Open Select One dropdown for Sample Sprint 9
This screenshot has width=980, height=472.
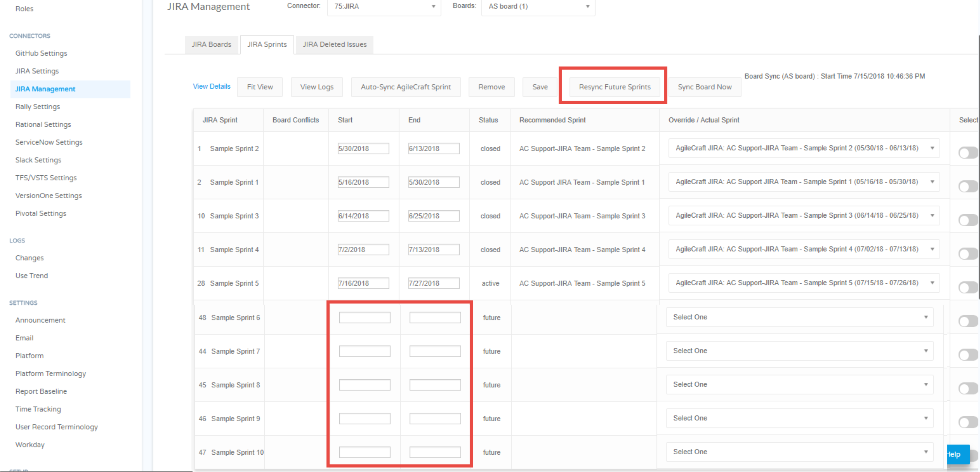pyautogui.click(x=799, y=418)
